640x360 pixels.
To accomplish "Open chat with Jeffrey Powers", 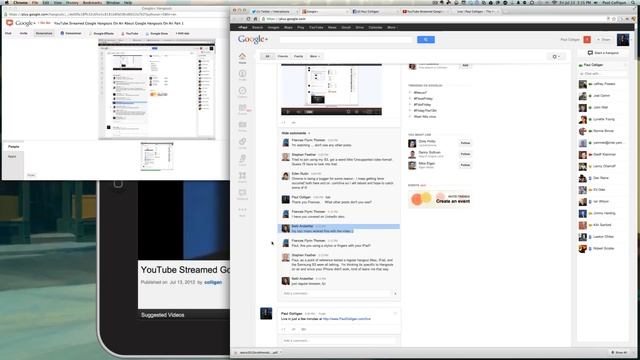I will pos(602,84).
